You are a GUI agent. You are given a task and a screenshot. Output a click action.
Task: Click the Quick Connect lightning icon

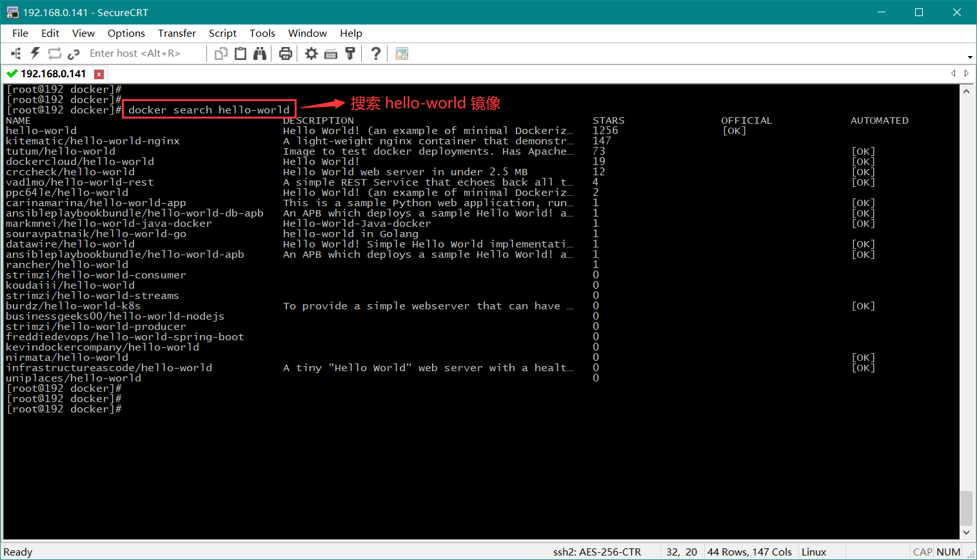35,53
